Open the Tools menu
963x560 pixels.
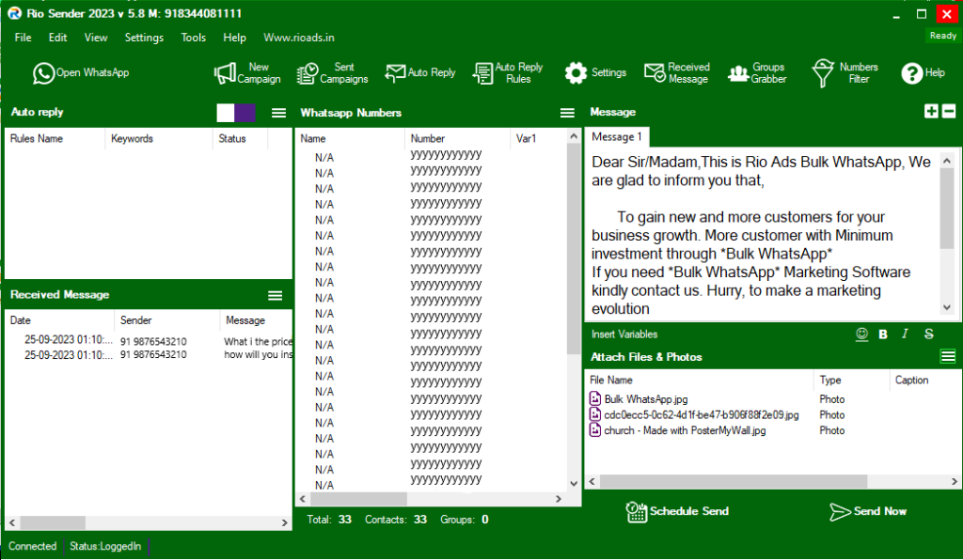point(194,38)
